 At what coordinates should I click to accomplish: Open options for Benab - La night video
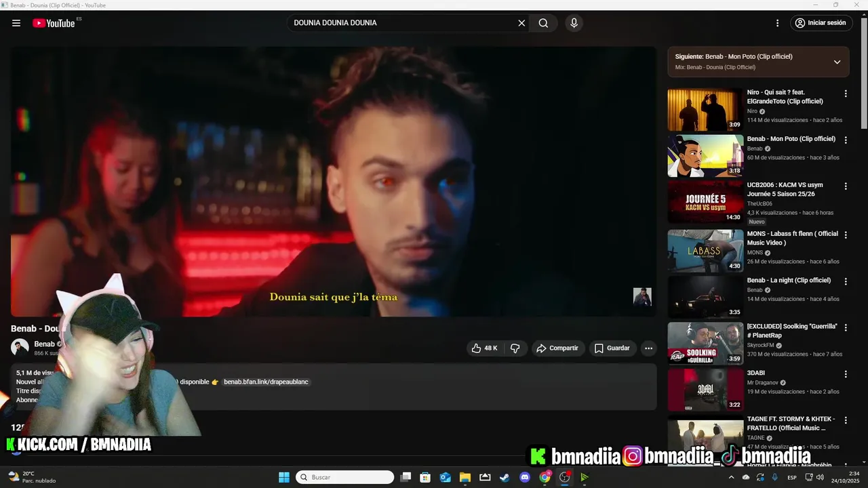[846, 281]
